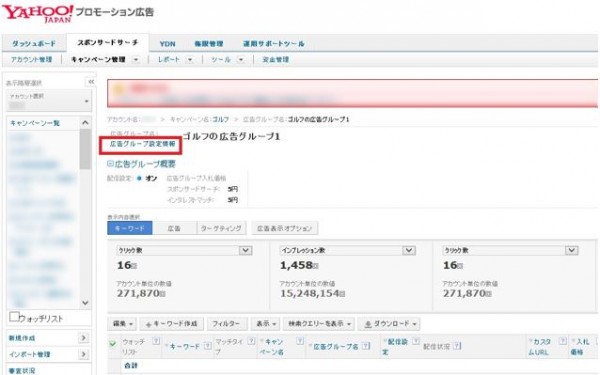Open the 編集 dropdown button
600x375 pixels.
pyautogui.click(x=123, y=324)
